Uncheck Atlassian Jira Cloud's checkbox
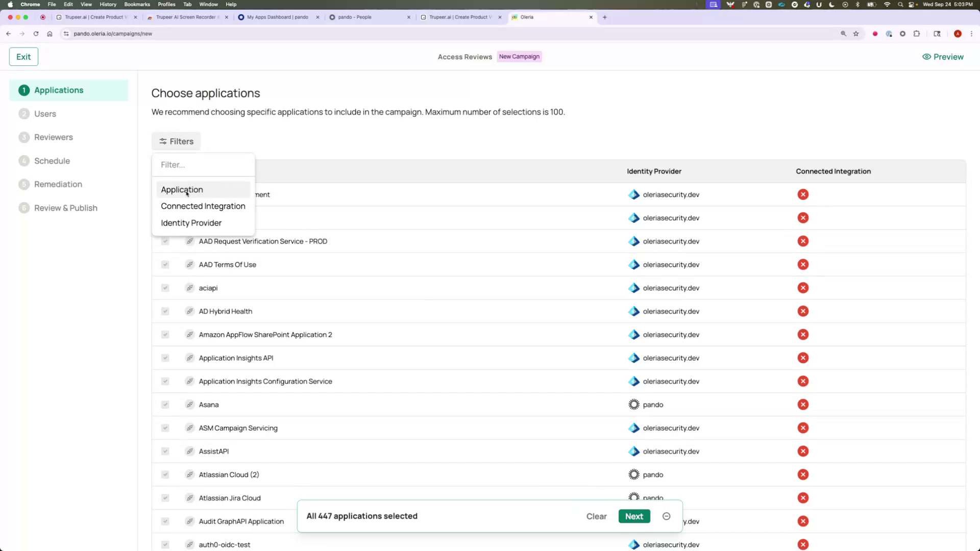The width and height of the screenshot is (980, 551). (x=165, y=498)
